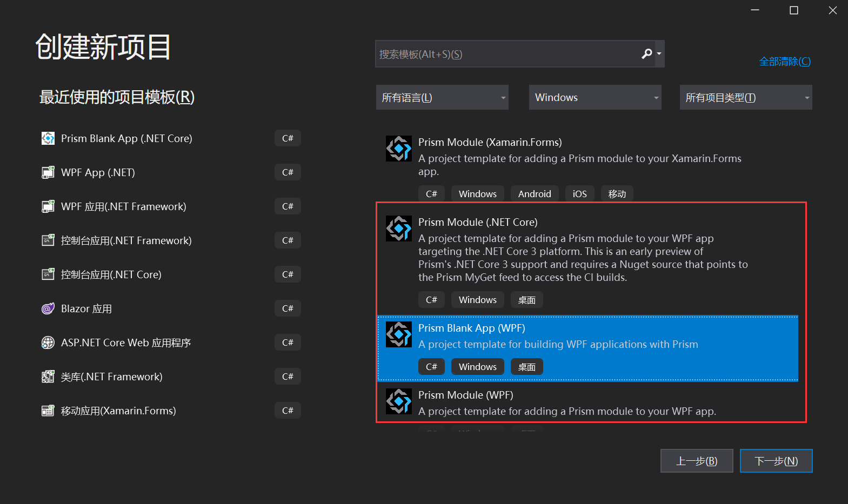Open the 所有语言(L) language dropdown
The height and width of the screenshot is (504, 848).
[x=442, y=97]
